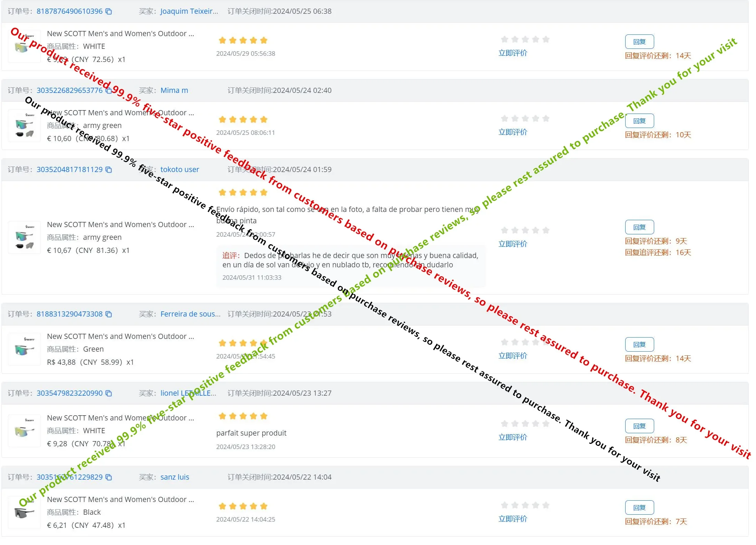Image resolution: width=756 pixels, height=545 pixels.
Task: Reply to the lionel order review
Action: pyautogui.click(x=639, y=426)
